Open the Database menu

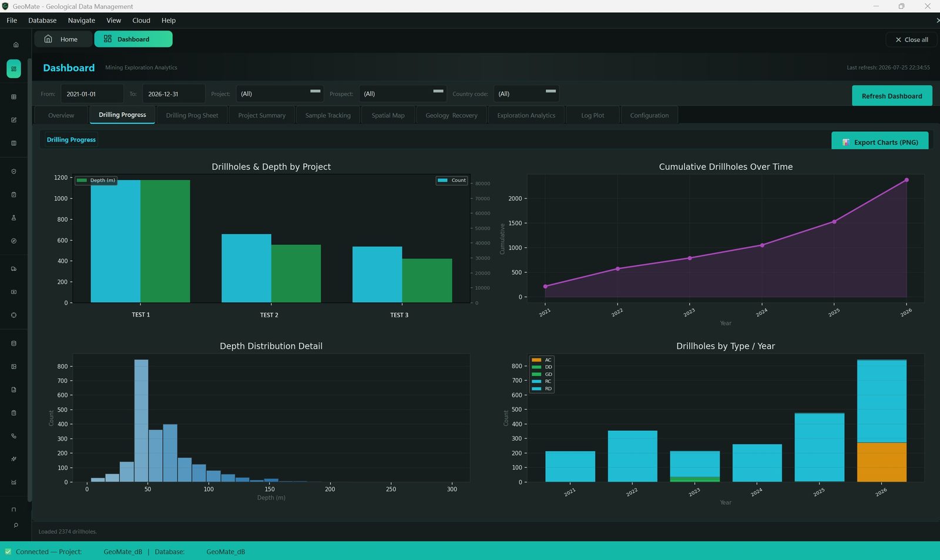tap(42, 21)
